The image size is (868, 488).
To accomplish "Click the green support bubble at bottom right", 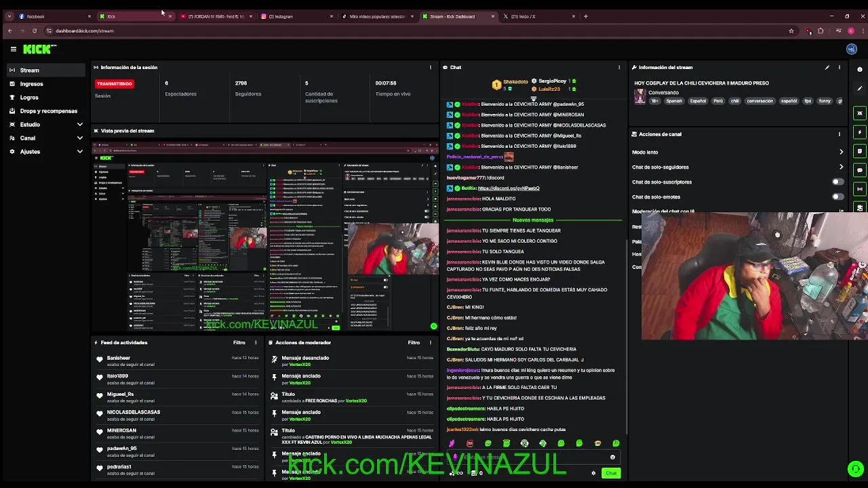I will 856,469.
